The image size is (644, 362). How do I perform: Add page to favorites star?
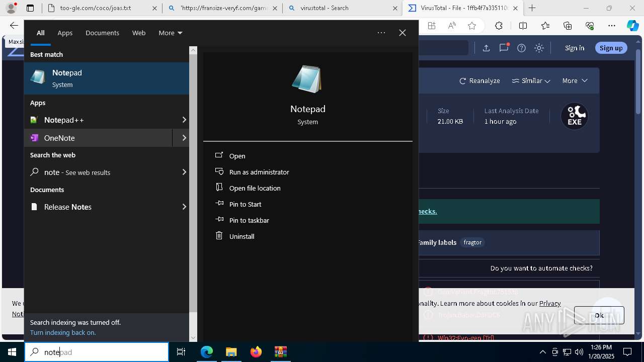tap(471, 26)
